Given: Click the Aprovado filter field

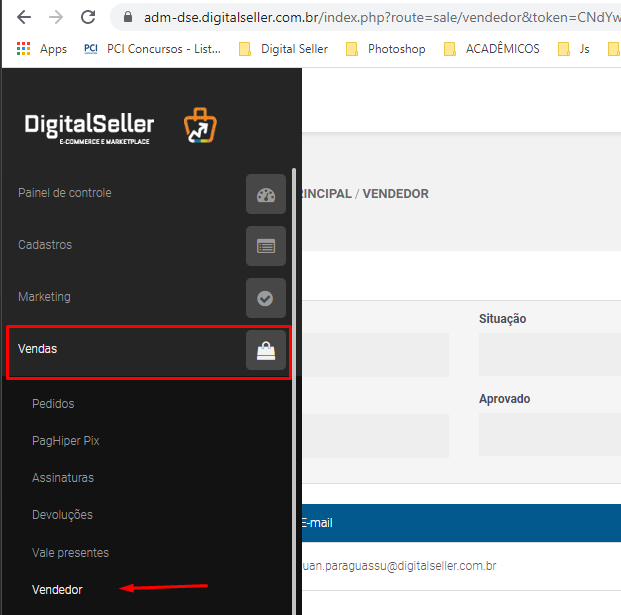Looking at the screenshot, I should 550,435.
